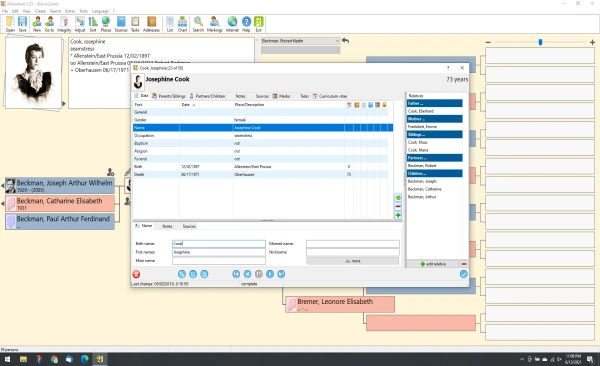Image resolution: width=600 pixels, height=366 pixels.
Task: Expand the Father section in Relatives
Action: click(434, 103)
